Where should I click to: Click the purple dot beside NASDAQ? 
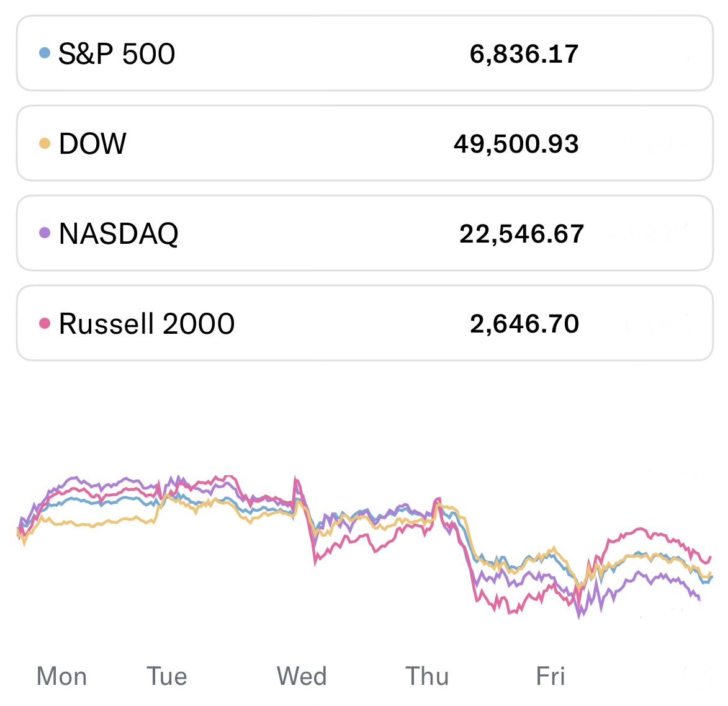(44, 233)
